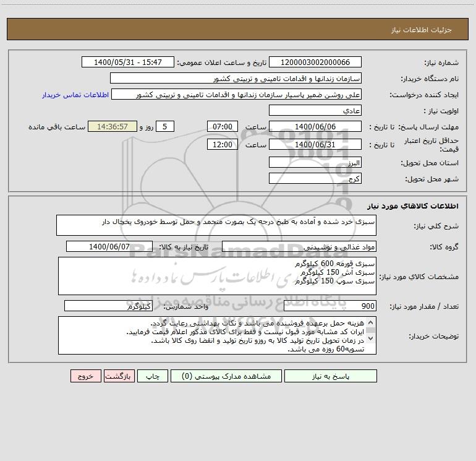Image resolution: width=476 pixels, height=461 pixels.
Task: Click the label تاریخ نیاز به کالا
Action: (184, 247)
